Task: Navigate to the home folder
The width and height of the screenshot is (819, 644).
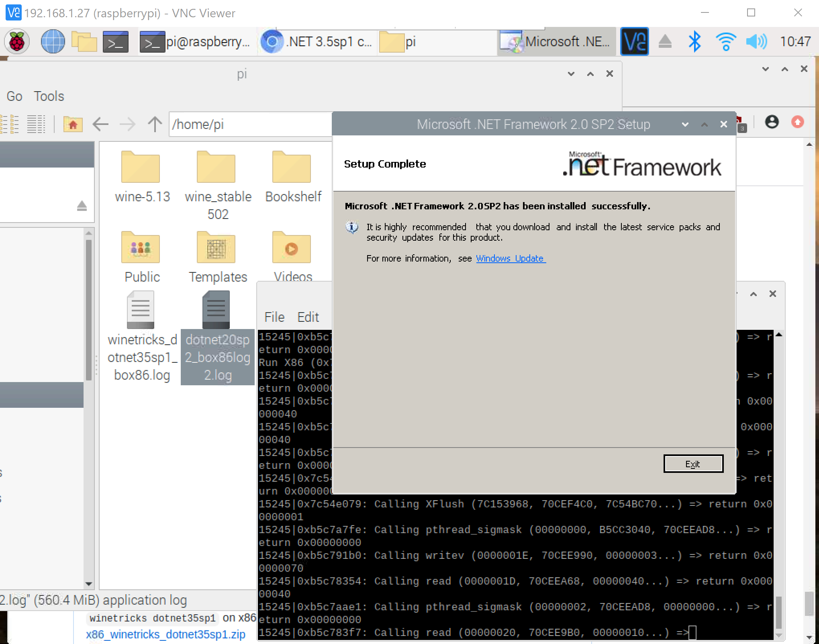Action: [73, 125]
